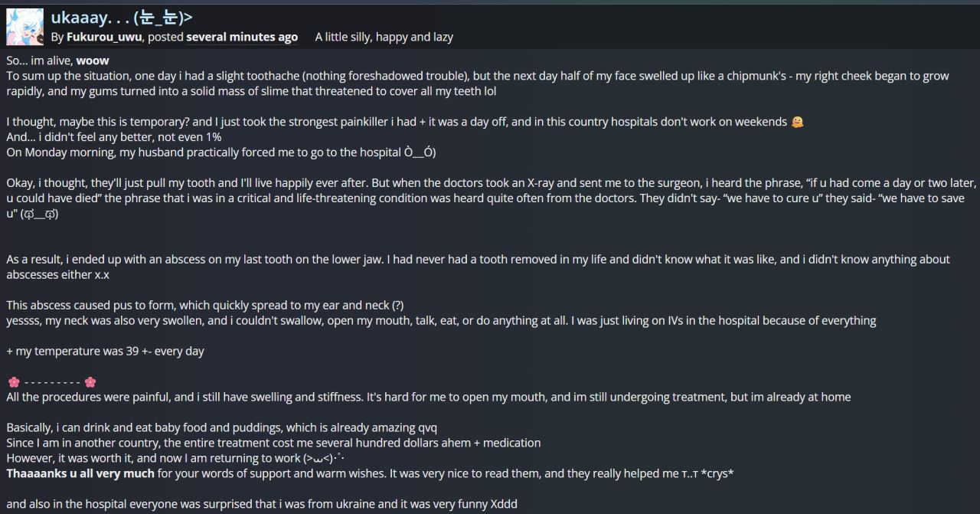
Task: Click the dashed divider between flower emojis
Action: click(x=52, y=382)
